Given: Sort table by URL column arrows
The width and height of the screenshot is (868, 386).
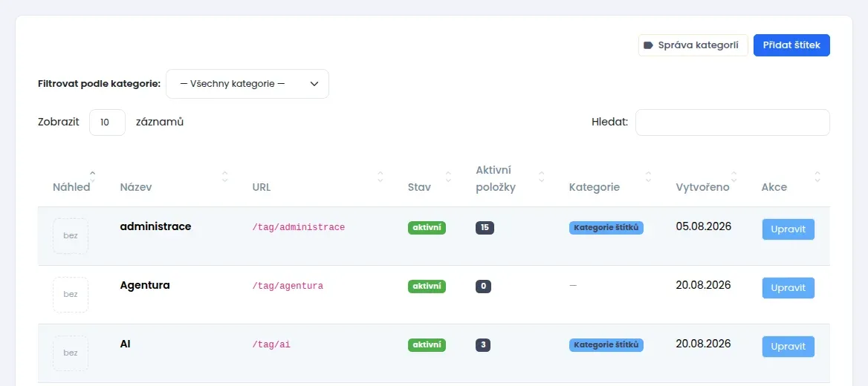Looking at the screenshot, I should pyautogui.click(x=380, y=177).
